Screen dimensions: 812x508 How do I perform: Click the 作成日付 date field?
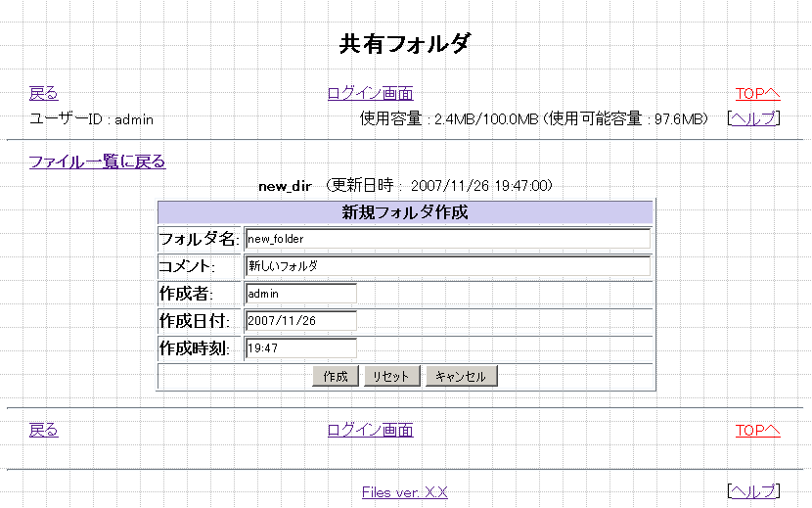[x=300, y=321]
